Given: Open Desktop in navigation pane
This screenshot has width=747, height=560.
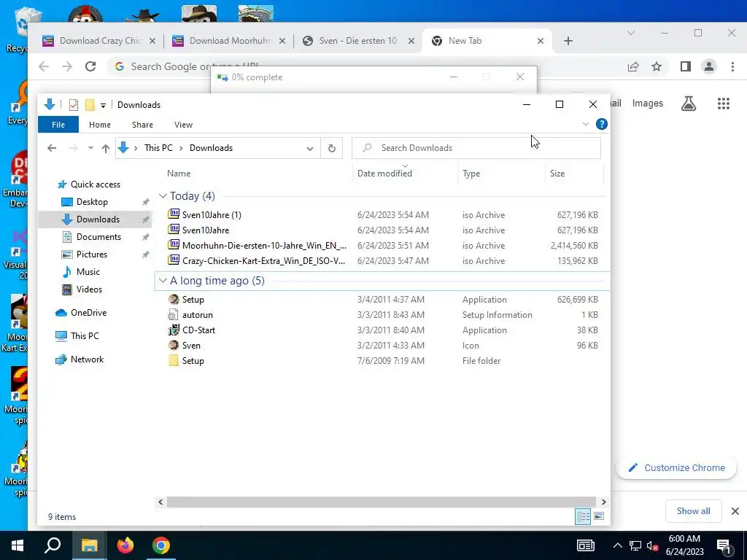Looking at the screenshot, I should click(x=92, y=202).
